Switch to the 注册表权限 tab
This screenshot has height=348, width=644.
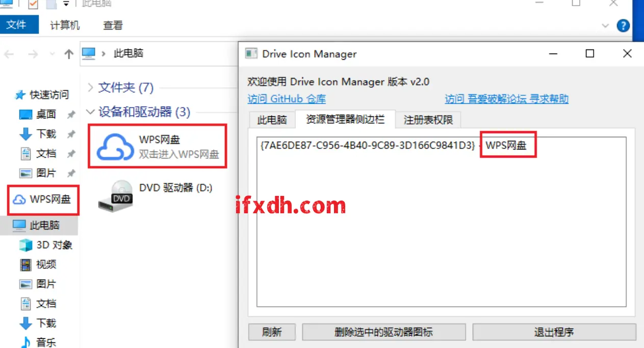coord(428,120)
